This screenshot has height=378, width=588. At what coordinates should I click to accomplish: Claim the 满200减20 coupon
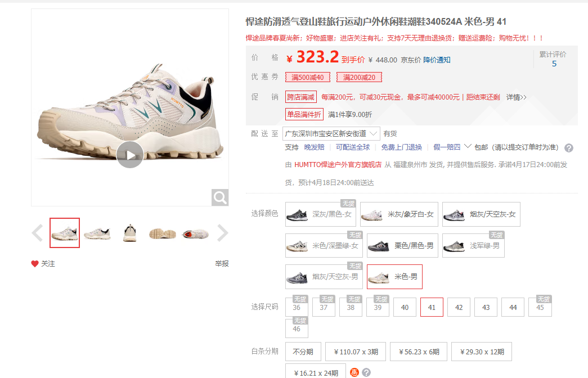[359, 77]
